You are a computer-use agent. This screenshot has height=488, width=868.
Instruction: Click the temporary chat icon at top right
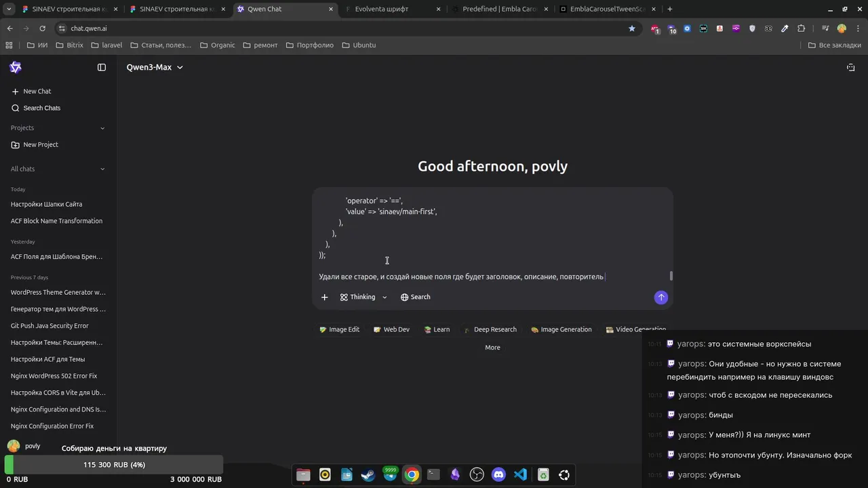(851, 67)
